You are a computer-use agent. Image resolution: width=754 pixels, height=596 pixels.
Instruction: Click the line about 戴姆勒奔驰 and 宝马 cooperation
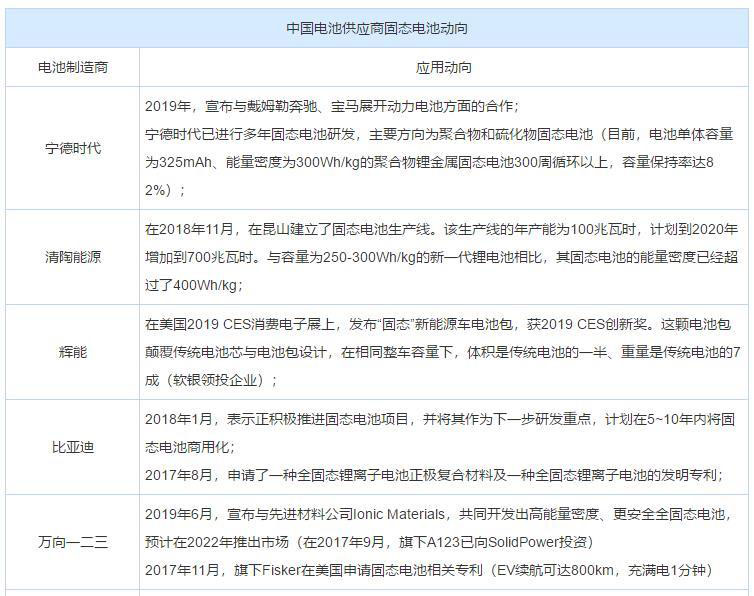[332, 106]
